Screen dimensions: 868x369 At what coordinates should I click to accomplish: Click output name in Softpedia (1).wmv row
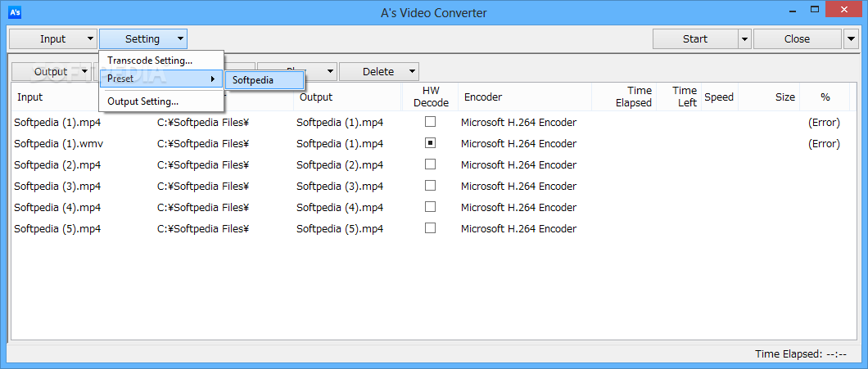tap(340, 144)
